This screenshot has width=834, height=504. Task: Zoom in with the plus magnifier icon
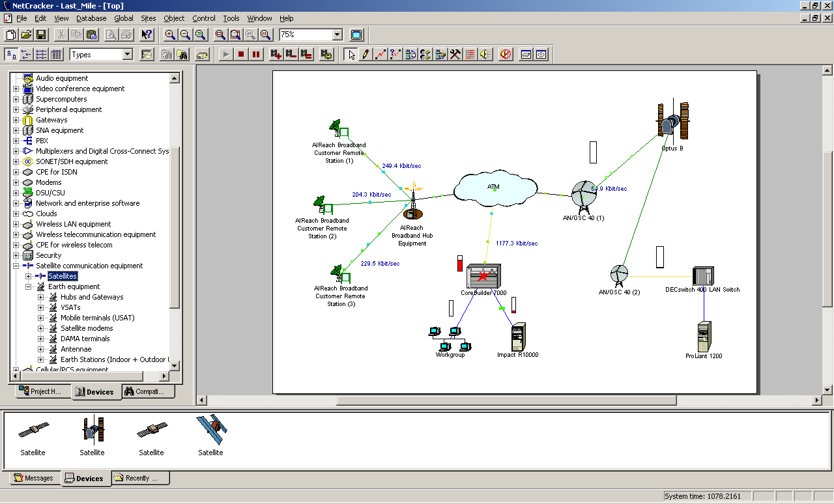[x=170, y=35]
